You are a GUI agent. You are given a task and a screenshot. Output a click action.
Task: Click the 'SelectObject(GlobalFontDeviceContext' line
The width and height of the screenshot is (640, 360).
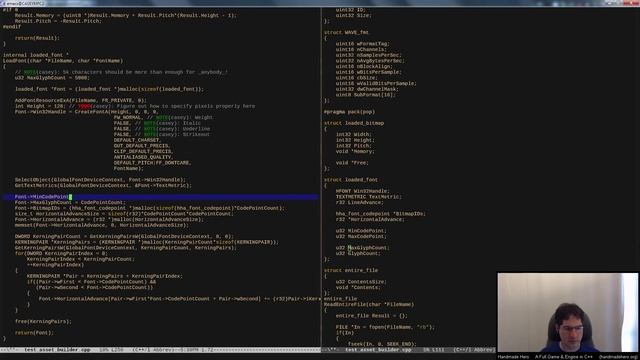coord(100,180)
